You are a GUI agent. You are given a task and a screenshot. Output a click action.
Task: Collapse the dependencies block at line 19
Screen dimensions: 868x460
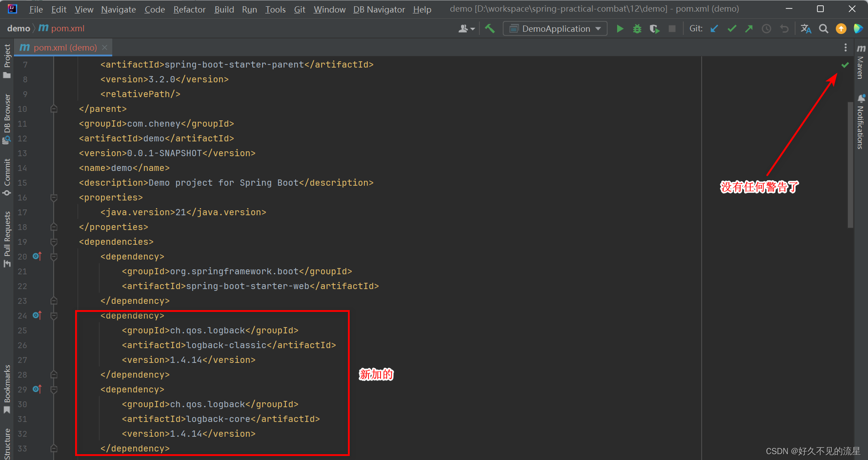(x=54, y=242)
